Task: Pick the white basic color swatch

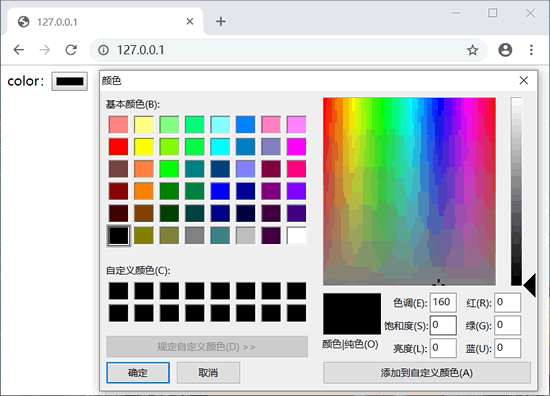Action: click(x=296, y=235)
